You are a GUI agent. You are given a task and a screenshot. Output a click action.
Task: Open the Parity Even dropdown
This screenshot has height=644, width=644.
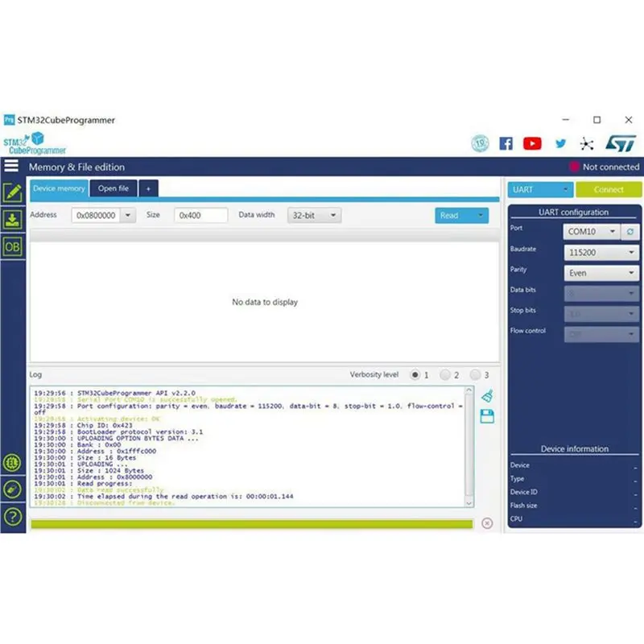pos(601,273)
